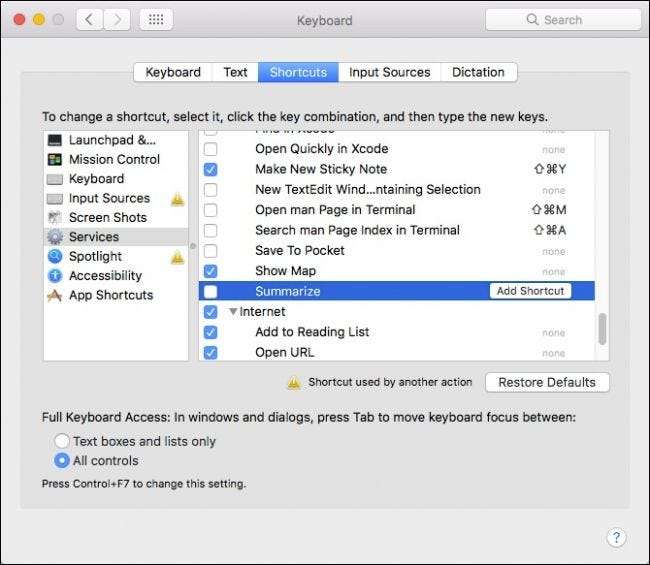Uncheck Show Map service
The height and width of the screenshot is (565, 650).
tap(211, 271)
